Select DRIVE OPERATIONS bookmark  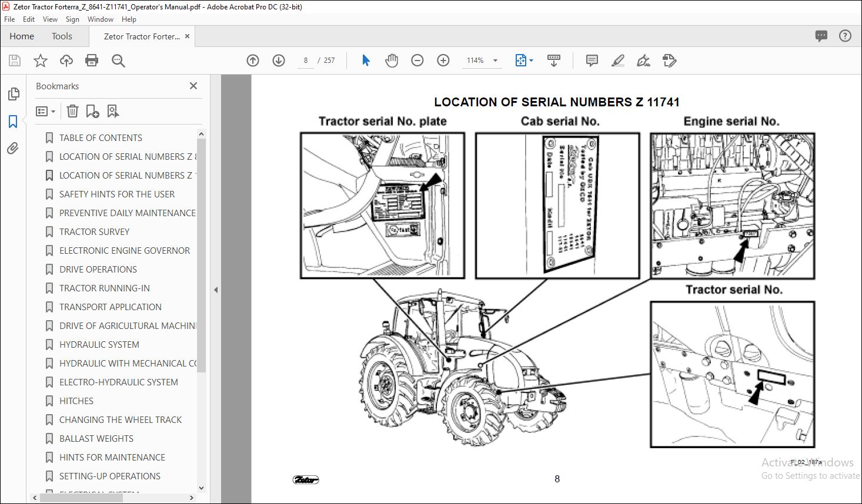tap(98, 270)
